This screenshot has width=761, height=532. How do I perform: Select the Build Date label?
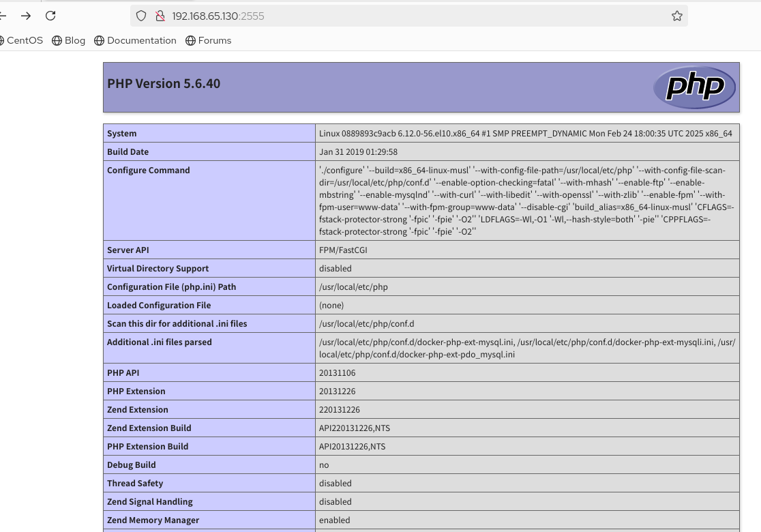point(128,152)
